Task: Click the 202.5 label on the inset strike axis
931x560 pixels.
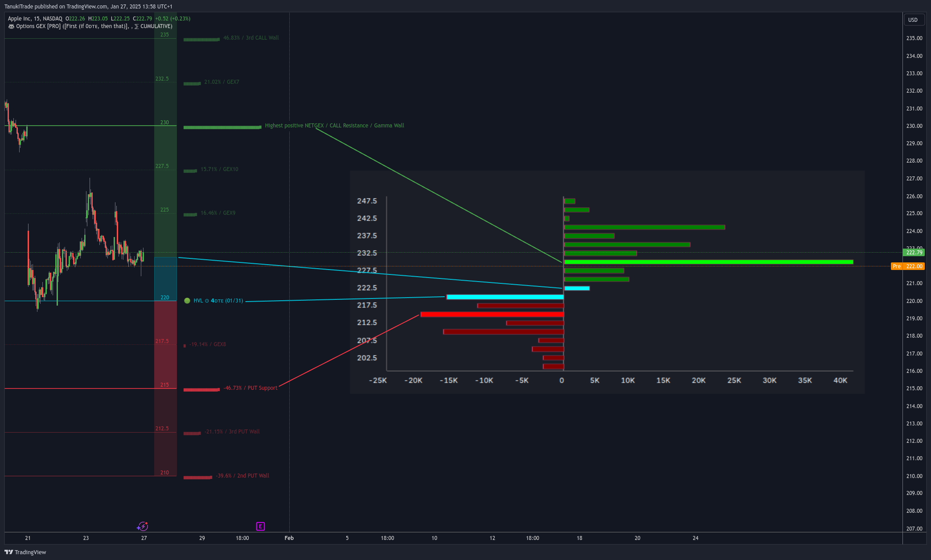Action: point(367,358)
